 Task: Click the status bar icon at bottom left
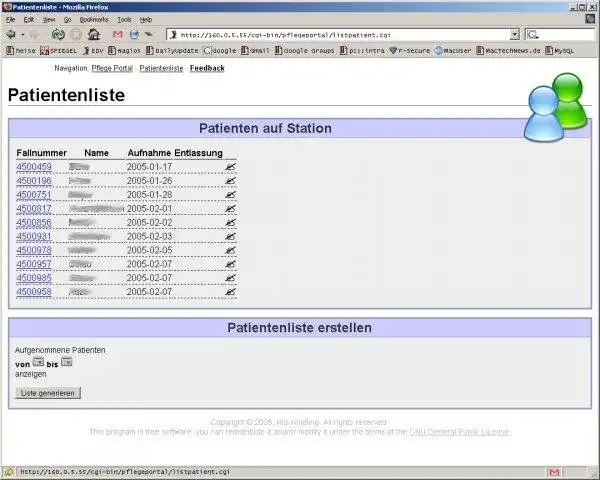click(8, 472)
